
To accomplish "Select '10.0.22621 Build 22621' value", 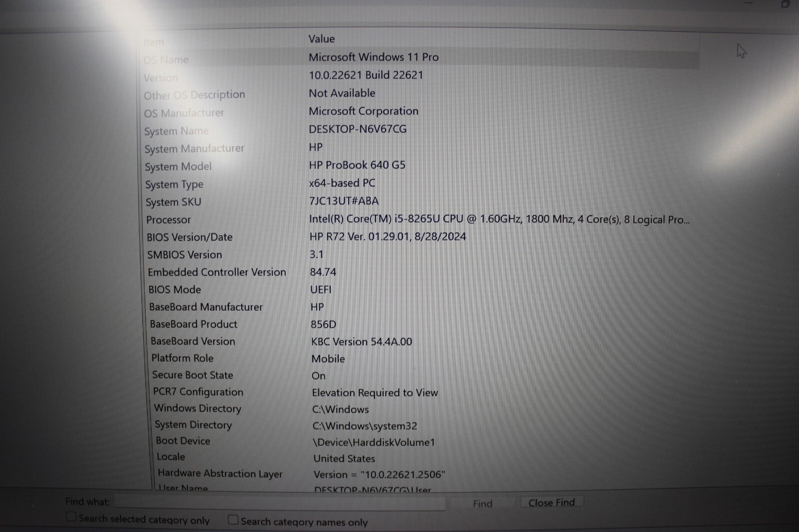I will click(366, 75).
